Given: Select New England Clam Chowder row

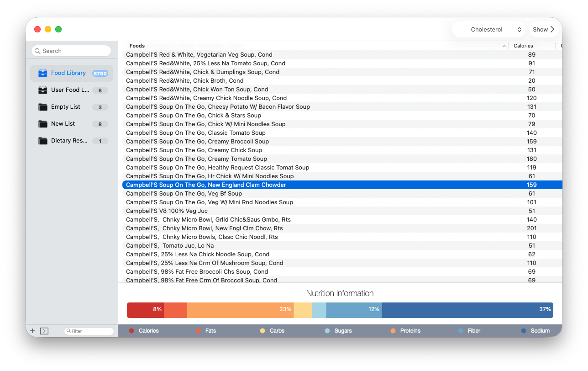Looking at the screenshot, I should [342, 185].
